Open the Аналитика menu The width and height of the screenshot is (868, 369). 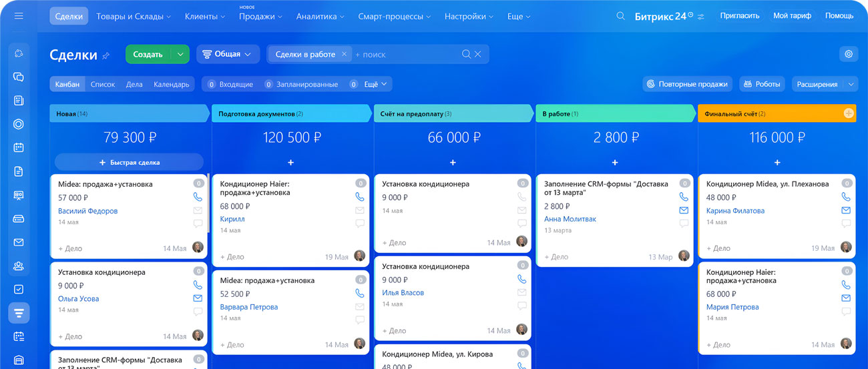(x=320, y=16)
